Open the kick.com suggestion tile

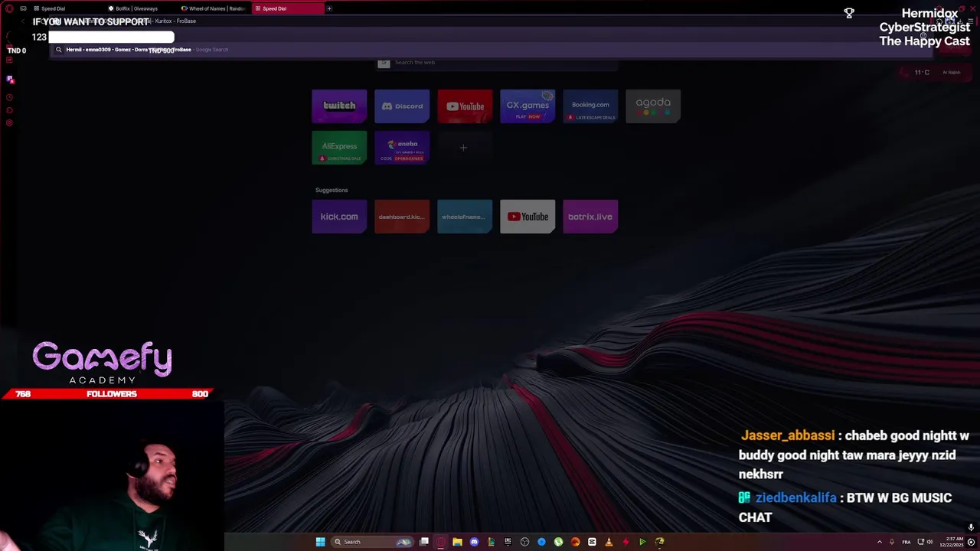339,217
